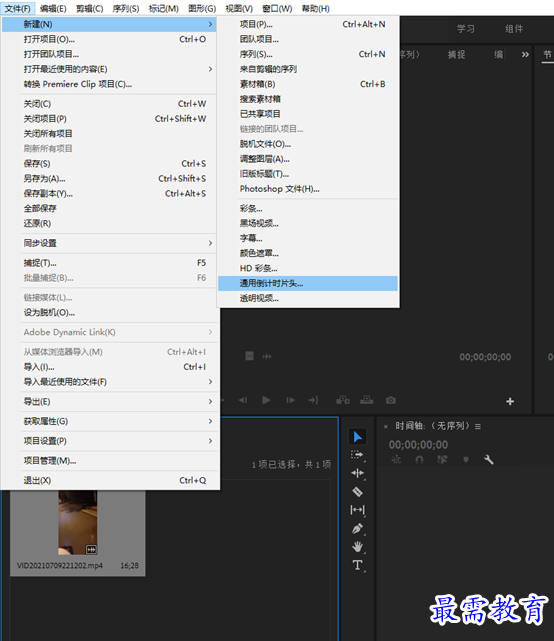Viewport: 554px width, 641px height.
Task: Open the 编辑(E) menu
Action: [x=53, y=9]
